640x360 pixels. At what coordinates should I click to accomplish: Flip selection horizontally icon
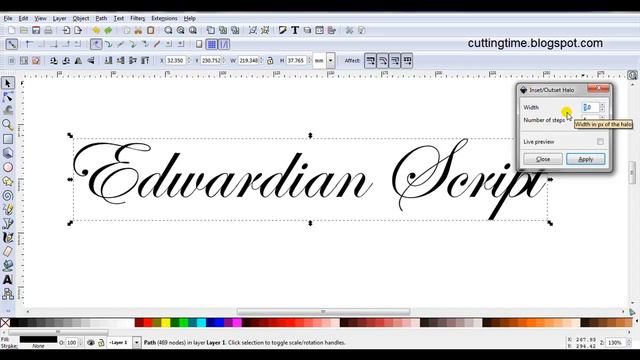[78, 61]
